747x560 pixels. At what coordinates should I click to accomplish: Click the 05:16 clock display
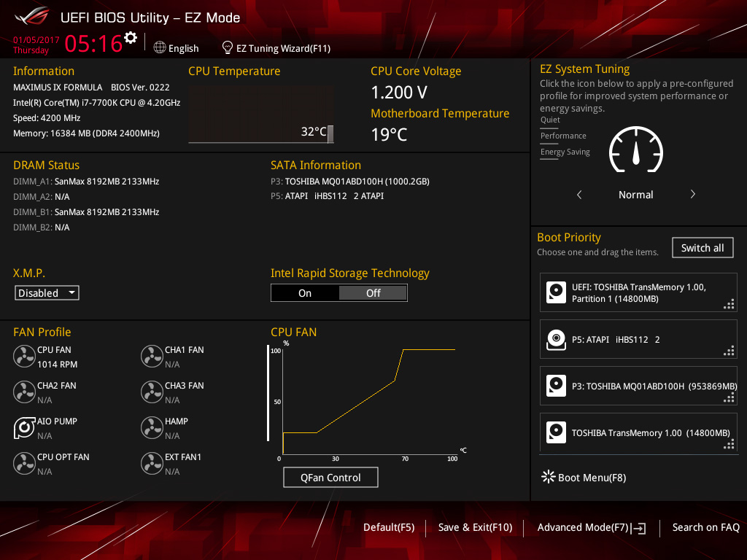click(93, 44)
